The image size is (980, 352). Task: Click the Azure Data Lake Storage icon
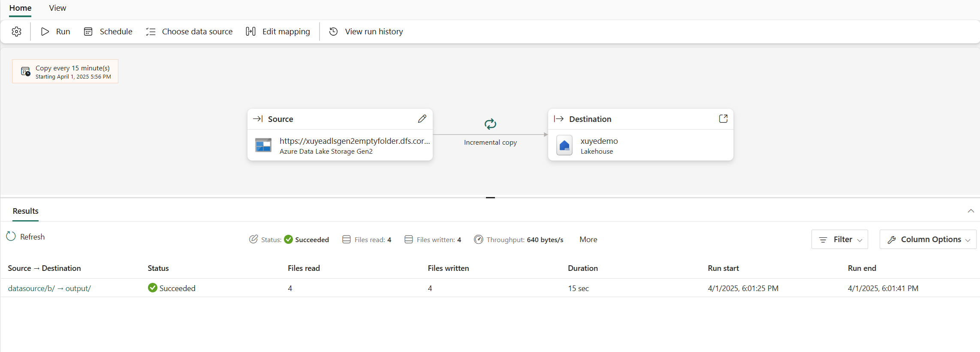[x=263, y=146]
